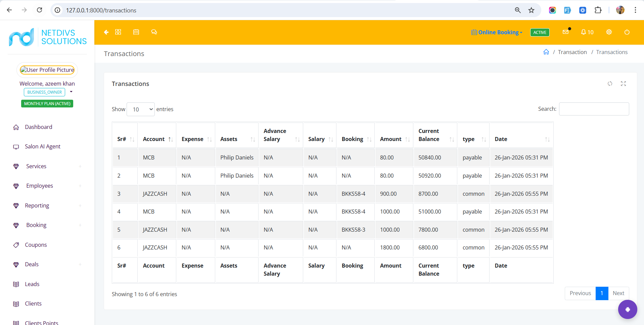Open Coupons in the sidebar
The height and width of the screenshot is (325, 644).
pos(36,245)
